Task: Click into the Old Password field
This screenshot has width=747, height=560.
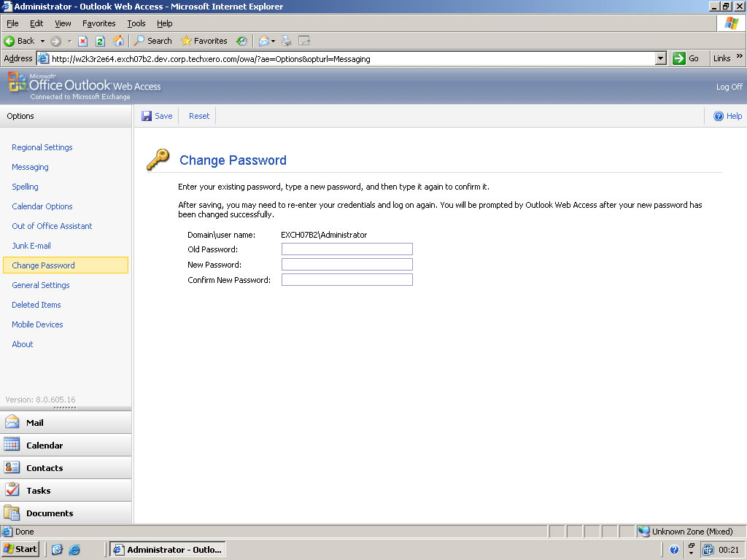Action: (x=347, y=249)
